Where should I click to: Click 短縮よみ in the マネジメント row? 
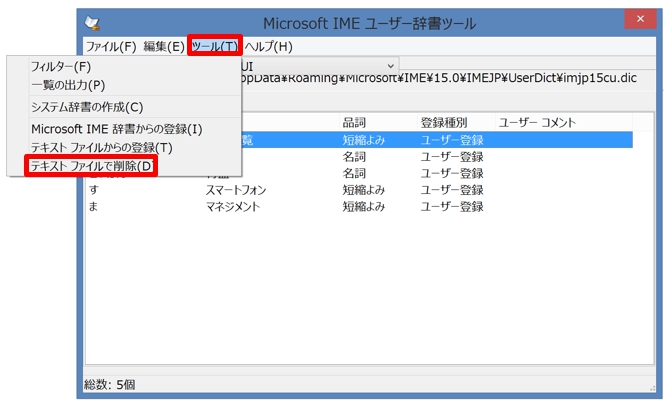(x=363, y=206)
